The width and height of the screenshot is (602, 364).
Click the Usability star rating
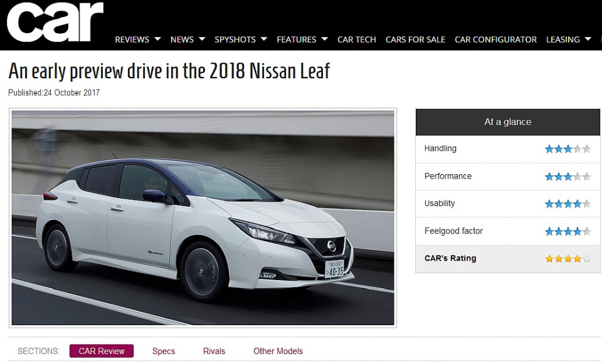(568, 204)
